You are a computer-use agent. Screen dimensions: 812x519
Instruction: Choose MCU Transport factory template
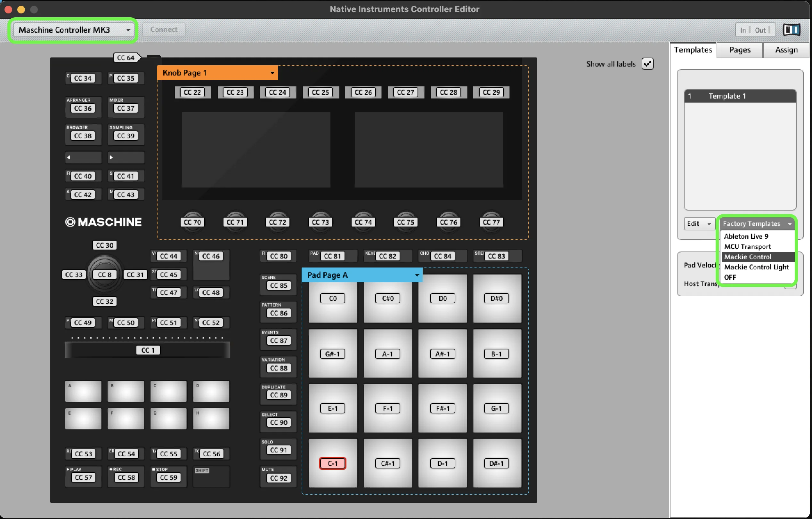point(757,247)
